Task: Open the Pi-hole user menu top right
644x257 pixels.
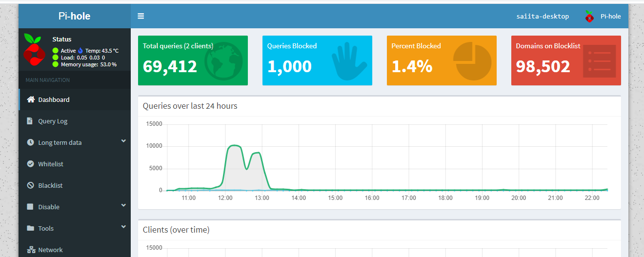Action: click(x=603, y=16)
